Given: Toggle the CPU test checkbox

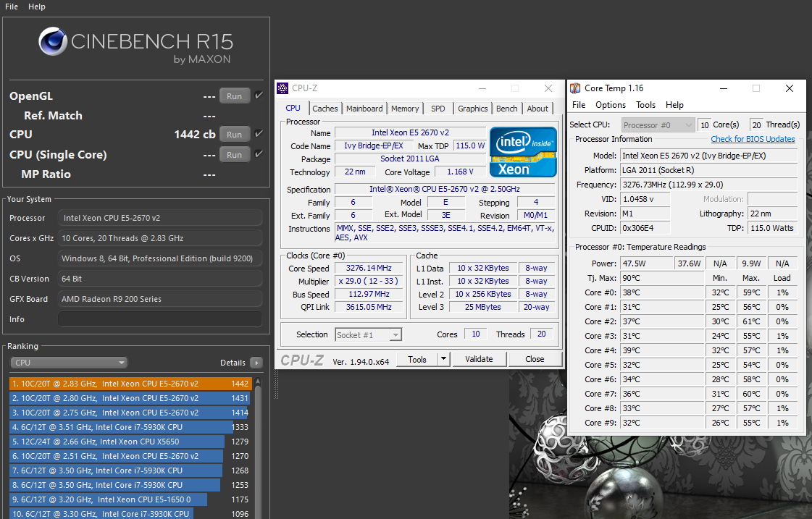Looking at the screenshot, I should pyautogui.click(x=259, y=134).
